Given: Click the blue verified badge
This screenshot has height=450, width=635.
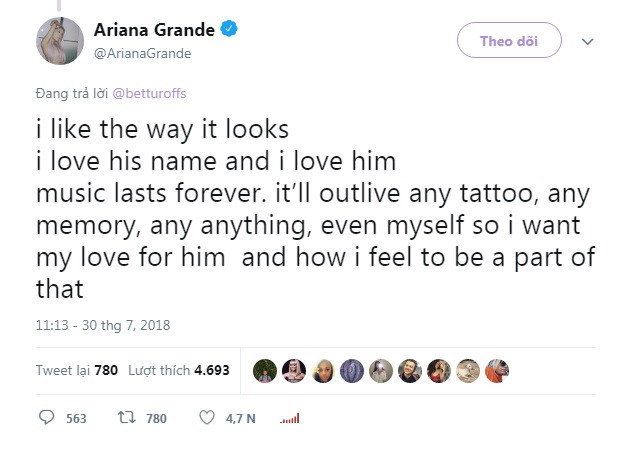Looking at the screenshot, I should pyautogui.click(x=229, y=31).
